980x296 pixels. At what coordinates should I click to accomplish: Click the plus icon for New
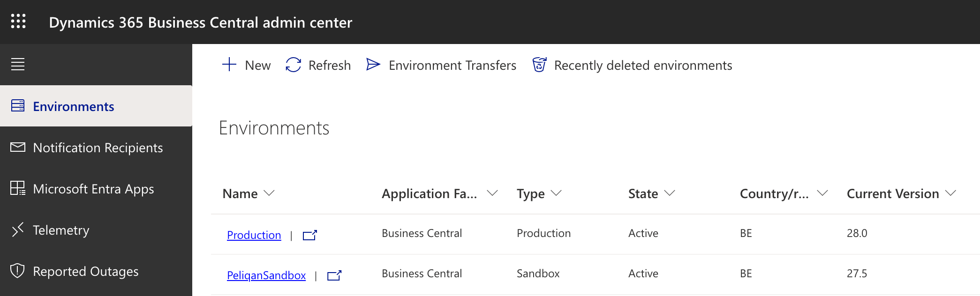229,64
